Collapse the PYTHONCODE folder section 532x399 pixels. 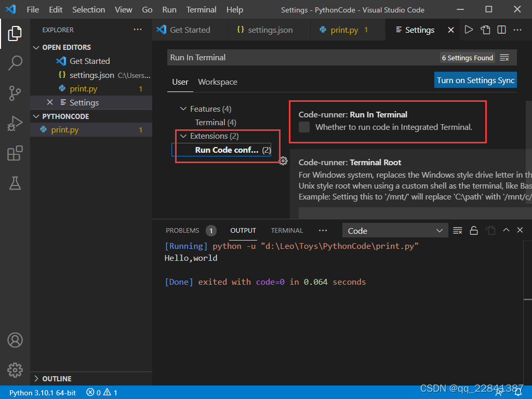(x=36, y=116)
